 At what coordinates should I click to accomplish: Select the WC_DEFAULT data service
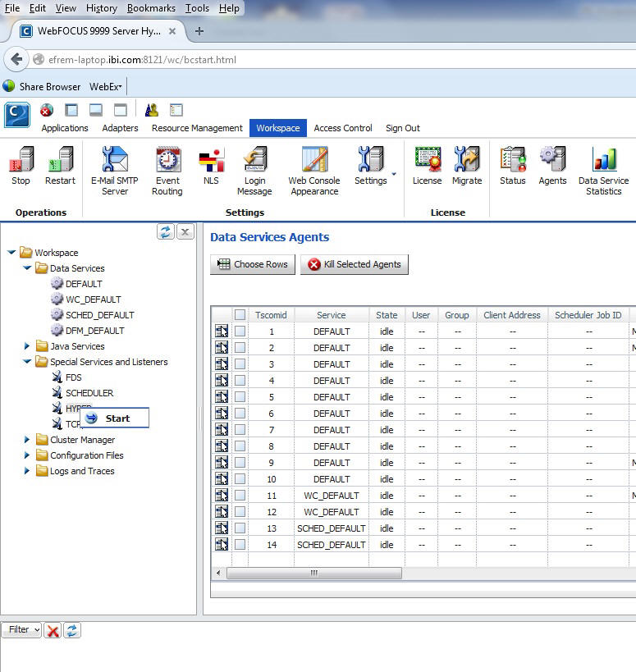click(93, 299)
